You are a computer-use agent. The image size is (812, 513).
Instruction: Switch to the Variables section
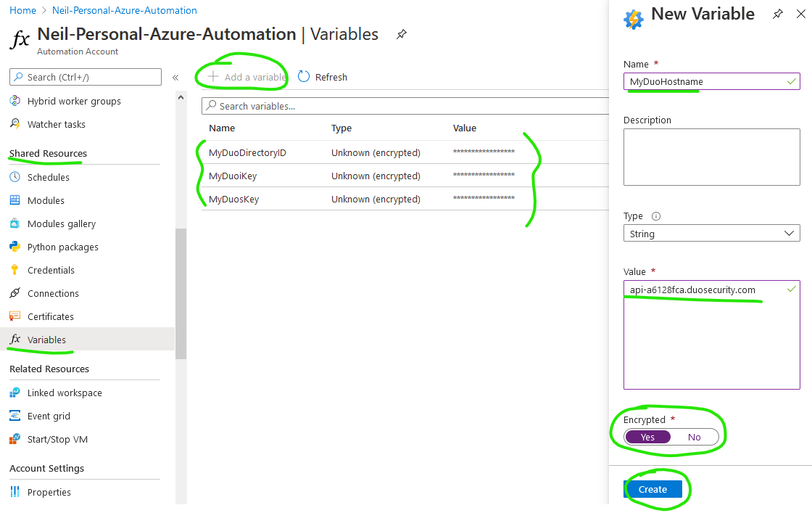coord(47,339)
